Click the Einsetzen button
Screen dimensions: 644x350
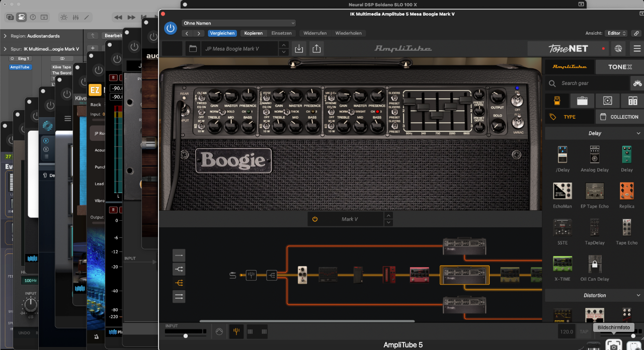click(x=281, y=33)
